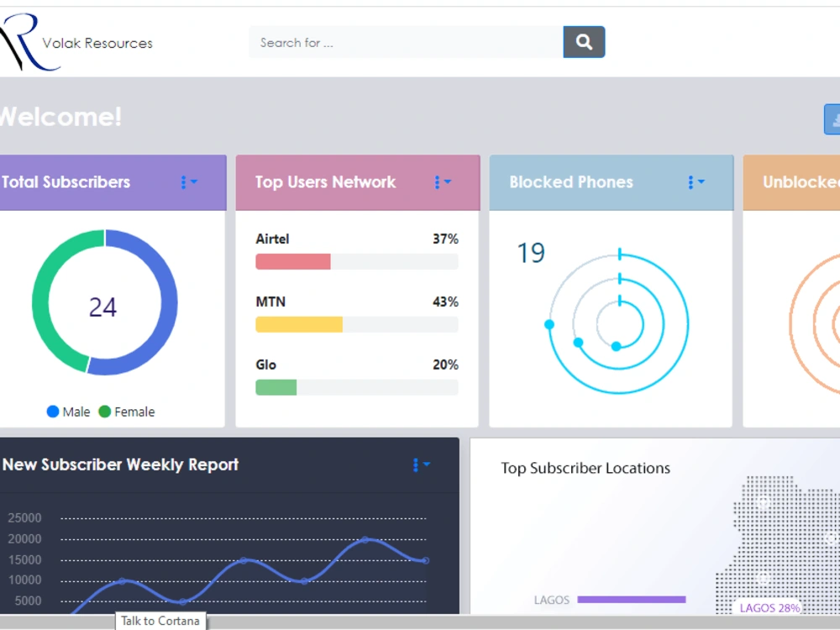This screenshot has height=630, width=840.
Task: Toggle the Male legend item
Action: click(x=69, y=412)
